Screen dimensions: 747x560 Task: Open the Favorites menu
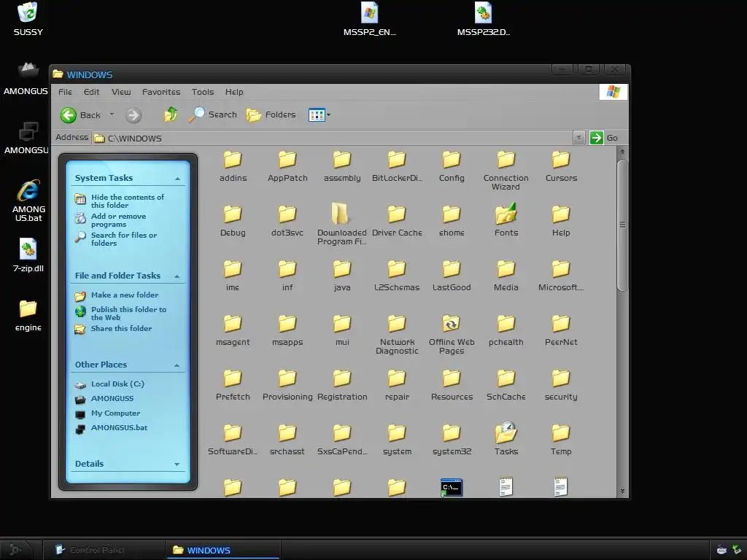[x=161, y=92]
